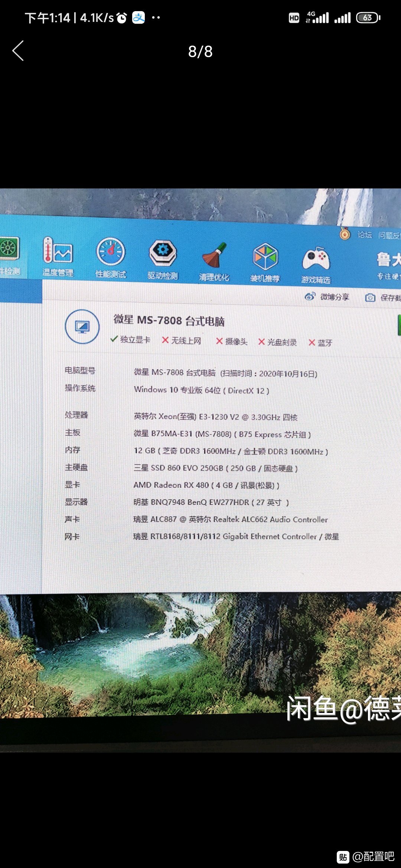The height and width of the screenshot is (868, 401).
Task: Click the 显示器 row label
Action: [76, 502]
